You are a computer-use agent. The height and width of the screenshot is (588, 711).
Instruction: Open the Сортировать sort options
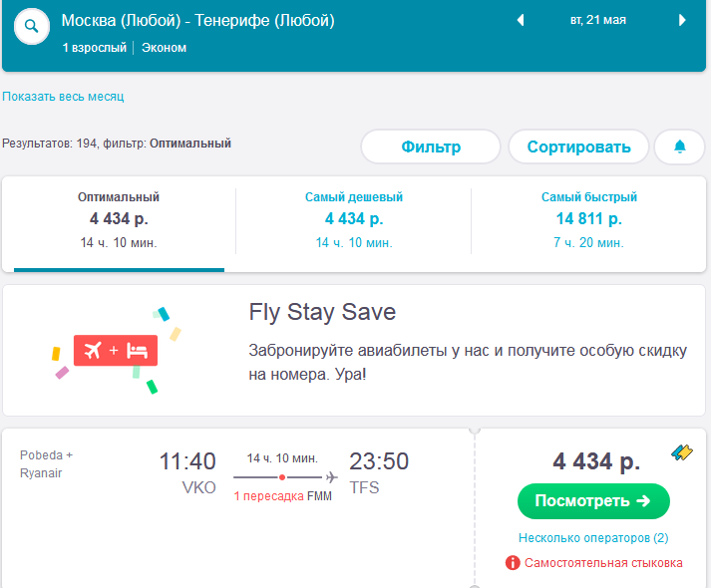click(x=578, y=147)
